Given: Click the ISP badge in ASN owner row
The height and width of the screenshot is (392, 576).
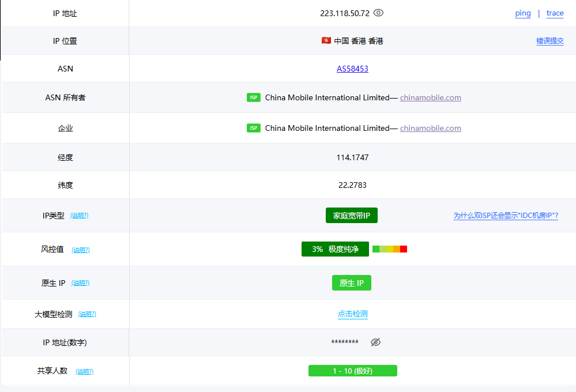Looking at the screenshot, I should pos(254,98).
